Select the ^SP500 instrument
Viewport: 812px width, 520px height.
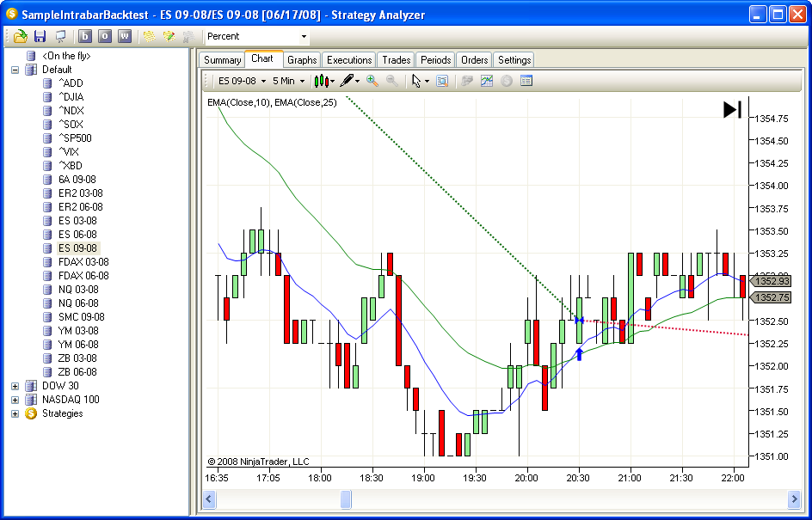(x=75, y=138)
